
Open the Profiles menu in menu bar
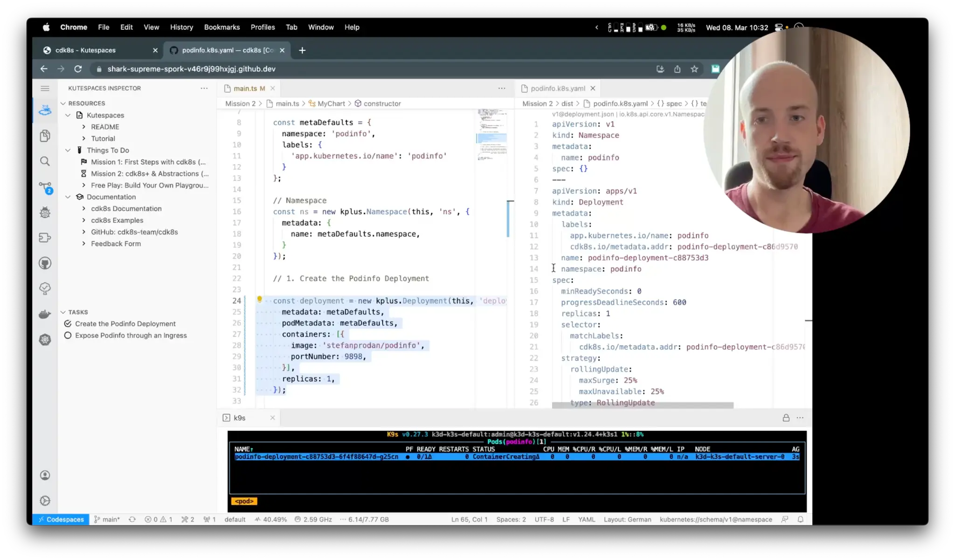coord(263,27)
